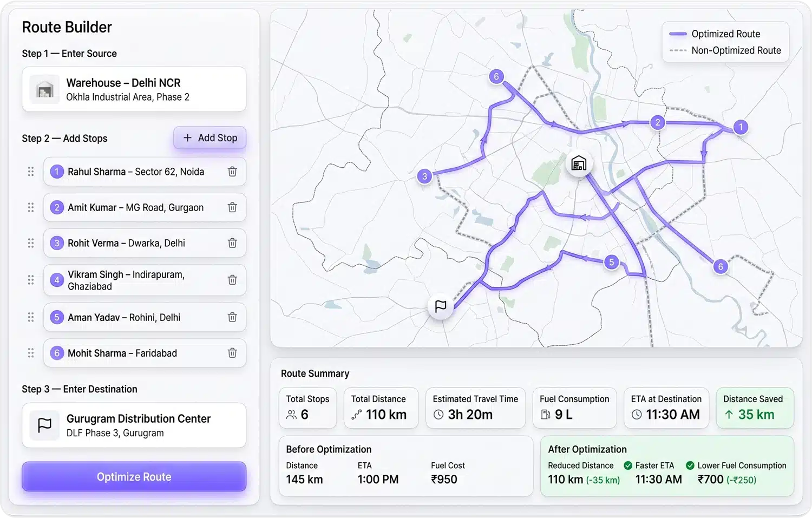This screenshot has width=812, height=518.
Task: Click the 1:00 PM before-optimization ETA
Action: click(x=378, y=480)
